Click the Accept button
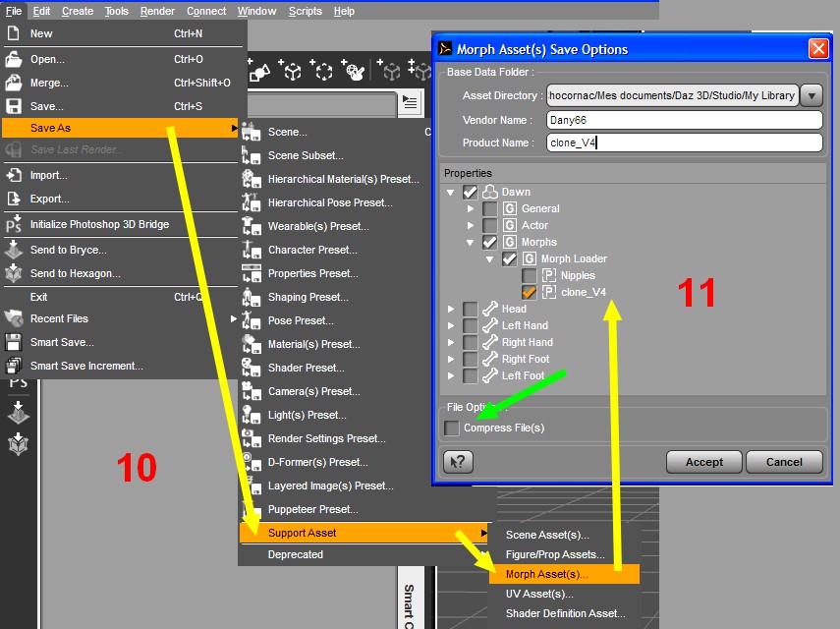 point(703,462)
